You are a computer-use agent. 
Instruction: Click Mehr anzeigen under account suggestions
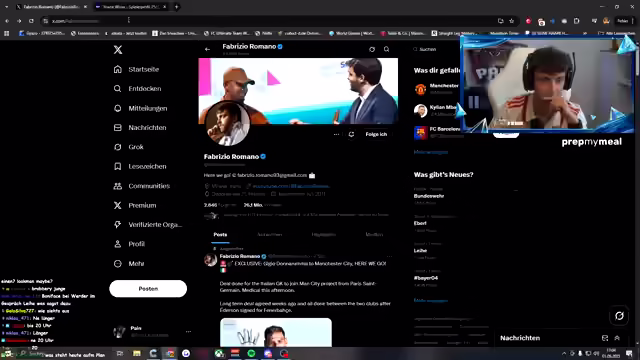point(431,152)
